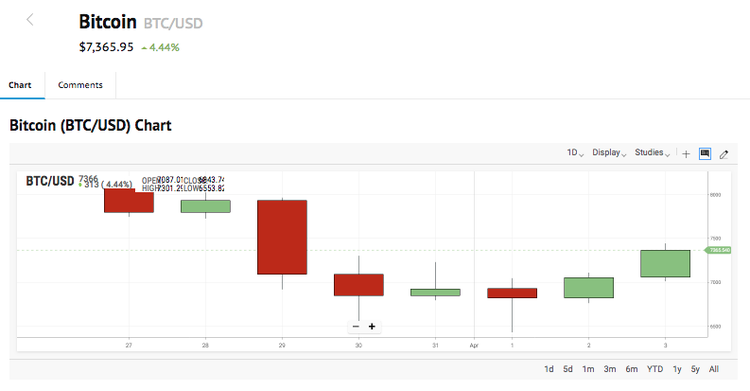
Task: Show All time chart range
Action: (714, 369)
